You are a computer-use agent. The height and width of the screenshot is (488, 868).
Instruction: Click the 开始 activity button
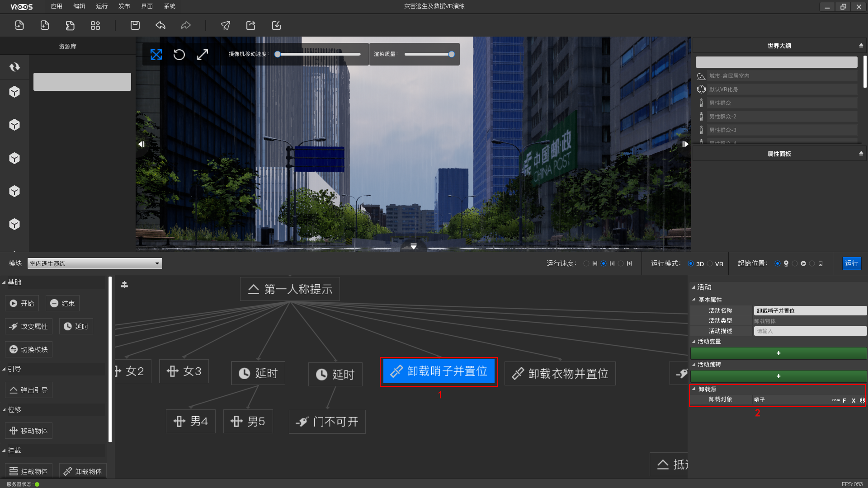[22, 304]
